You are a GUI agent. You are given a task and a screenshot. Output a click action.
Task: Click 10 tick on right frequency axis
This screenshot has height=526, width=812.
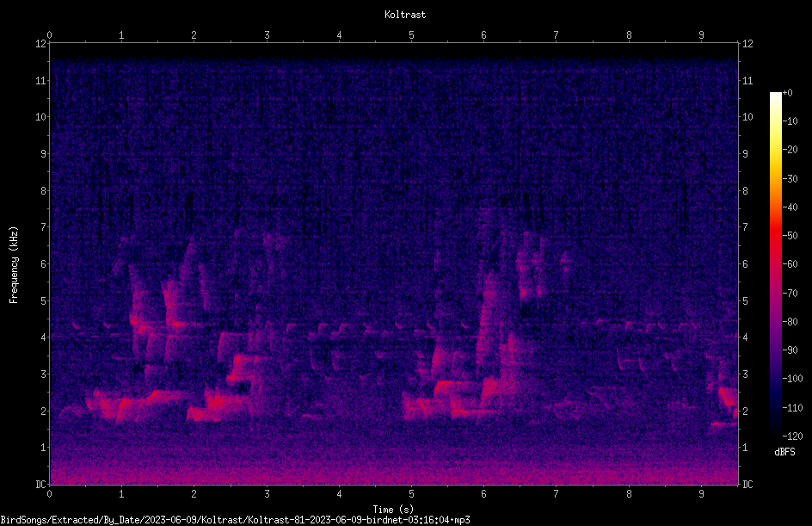[x=747, y=117]
